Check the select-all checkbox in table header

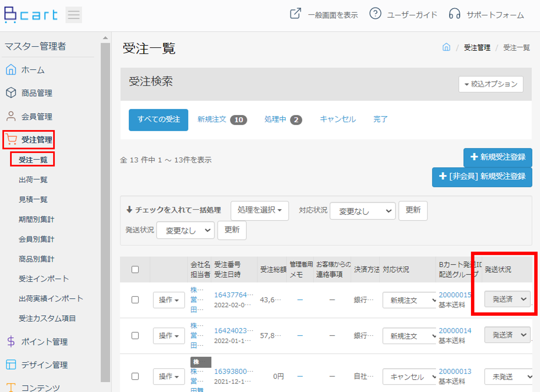point(135,269)
